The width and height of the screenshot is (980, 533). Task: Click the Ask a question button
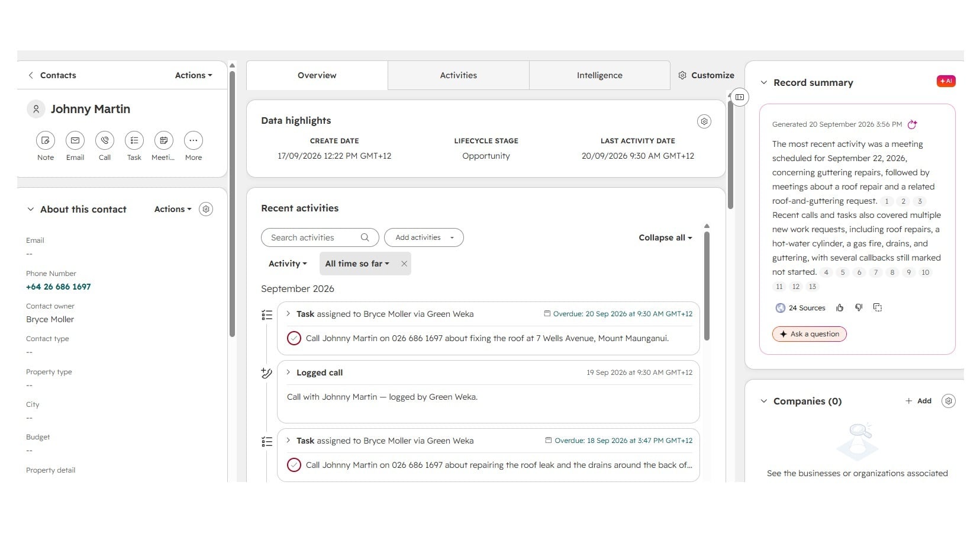click(x=810, y=334)
